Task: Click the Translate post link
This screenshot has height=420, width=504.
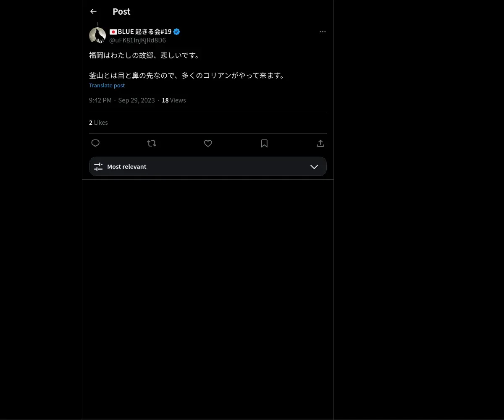Action: [107, 85]
